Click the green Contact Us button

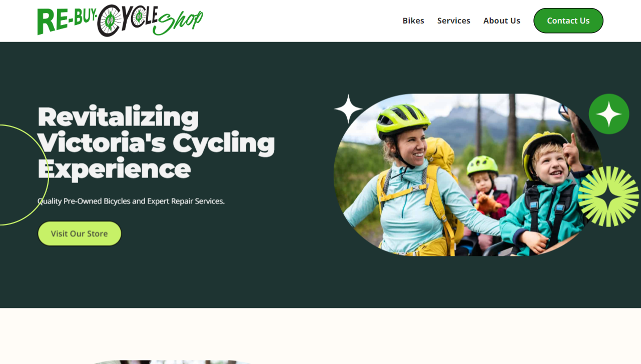pos(568,20)
